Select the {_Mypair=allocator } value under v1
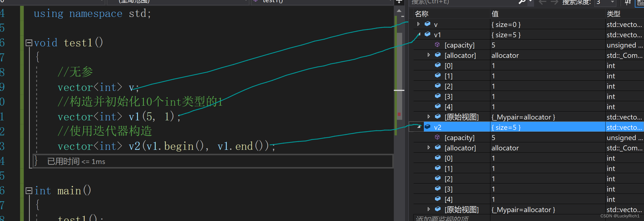The width and height of the screenshot is (644, 221). 523,117
